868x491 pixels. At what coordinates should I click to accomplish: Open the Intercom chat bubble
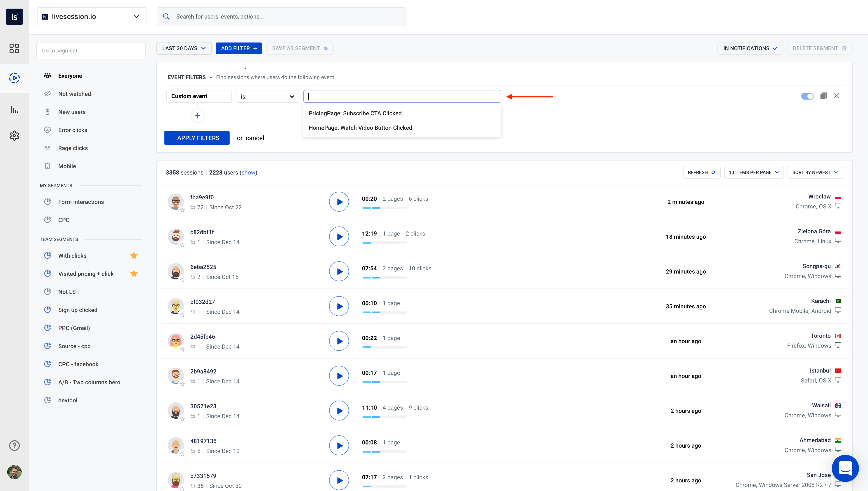pyautogui.click(x=845, y=468)
